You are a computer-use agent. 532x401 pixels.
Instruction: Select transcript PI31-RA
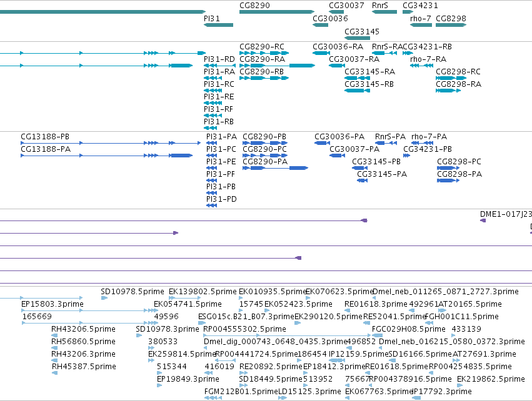pos(219,72)
